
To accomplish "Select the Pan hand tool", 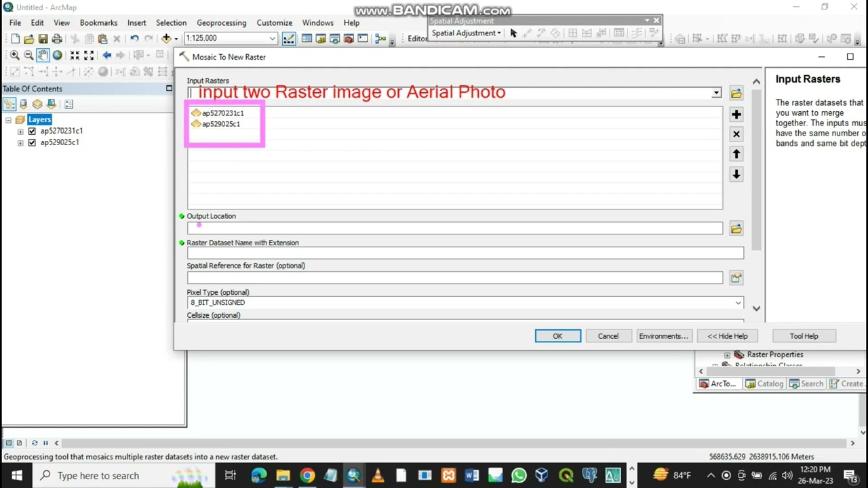I will tap(43, 55).
